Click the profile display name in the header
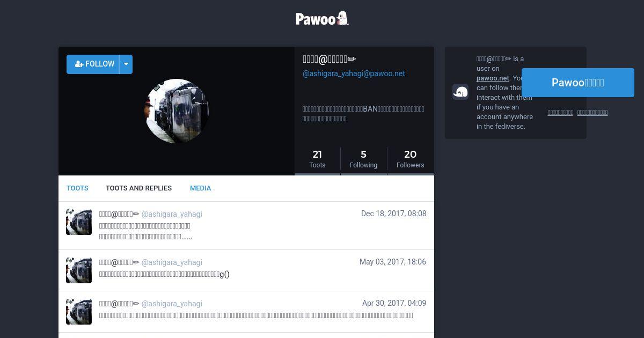 330,59
